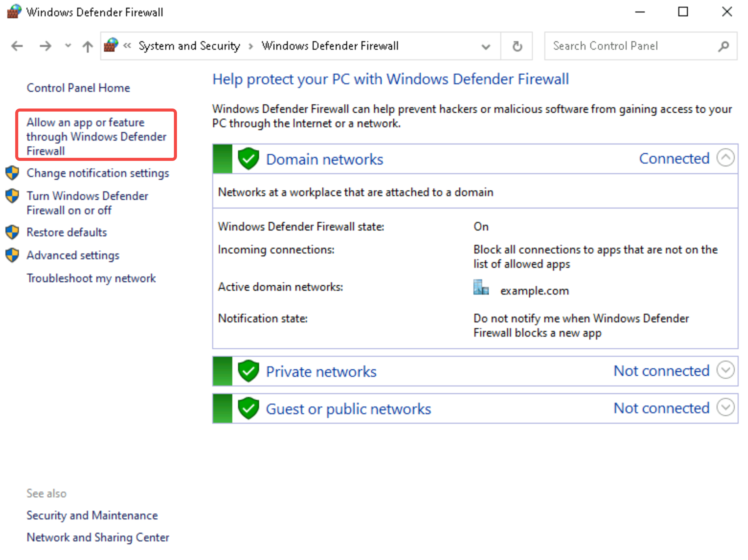Click the shield icon beside Restore defaults
The height and width of the screenshot is (560, 748).
coord(12,232)
